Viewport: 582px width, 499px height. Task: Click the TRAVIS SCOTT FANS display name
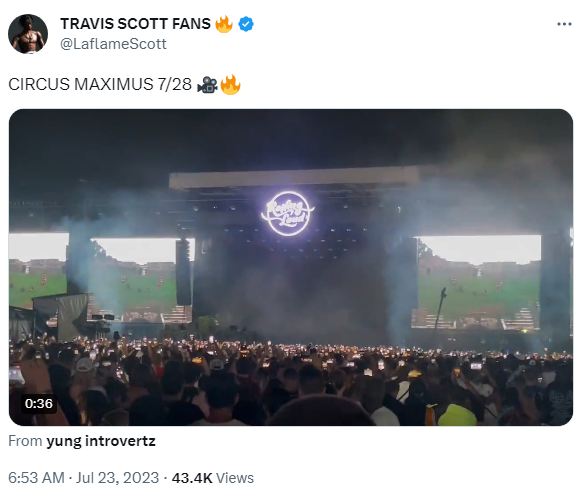pyautogui.click(x=135, y=24)
